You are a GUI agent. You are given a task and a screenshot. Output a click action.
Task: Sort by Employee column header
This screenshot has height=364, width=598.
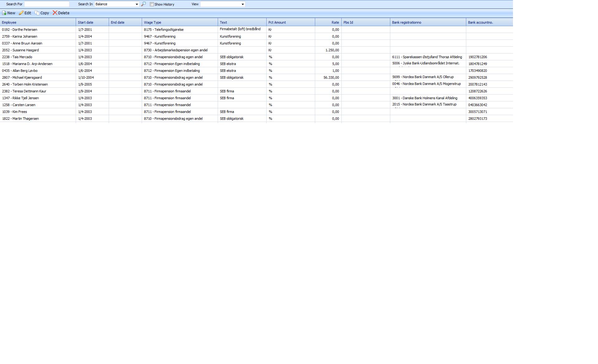(x=9, y=22)
